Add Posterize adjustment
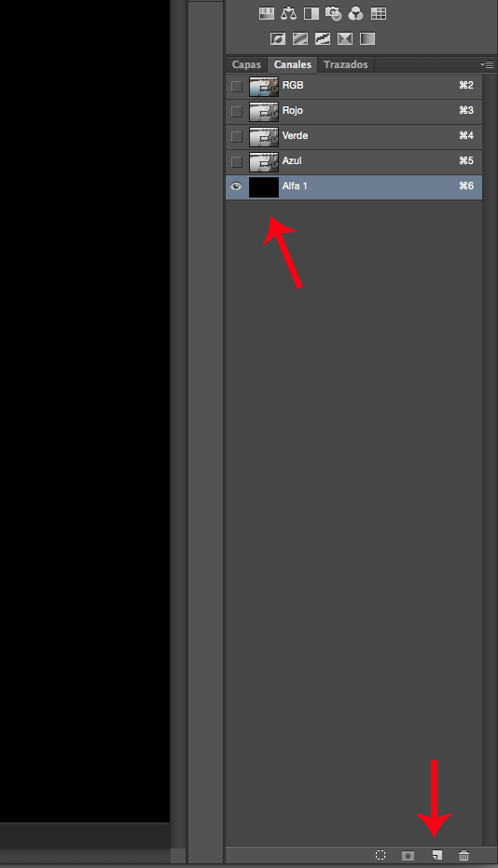 click(299, 38)
